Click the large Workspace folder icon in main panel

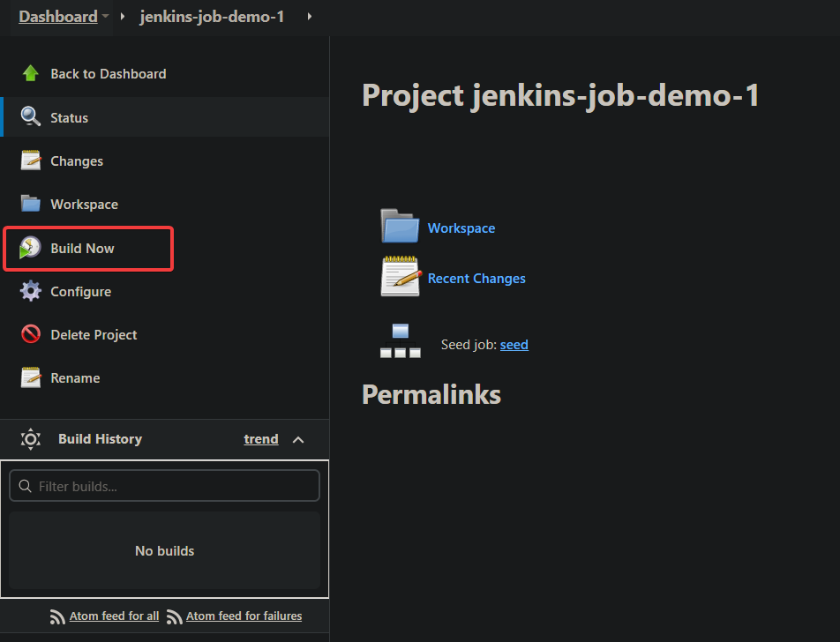coord(400,226)
